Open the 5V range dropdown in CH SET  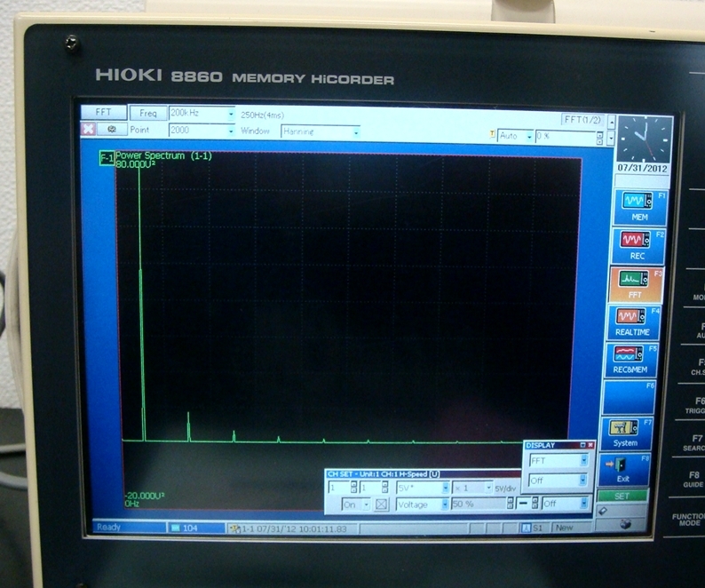point(445,488)
